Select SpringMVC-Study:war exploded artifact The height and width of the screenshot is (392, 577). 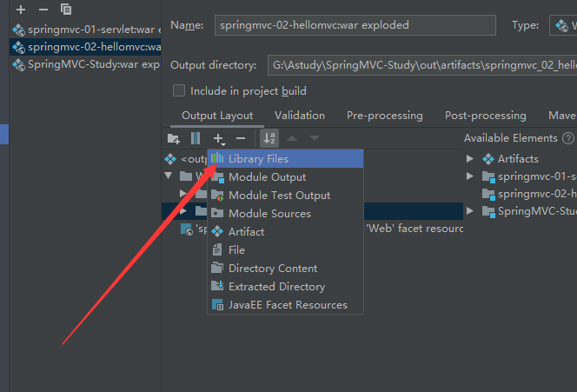click(x=85, y=64)
